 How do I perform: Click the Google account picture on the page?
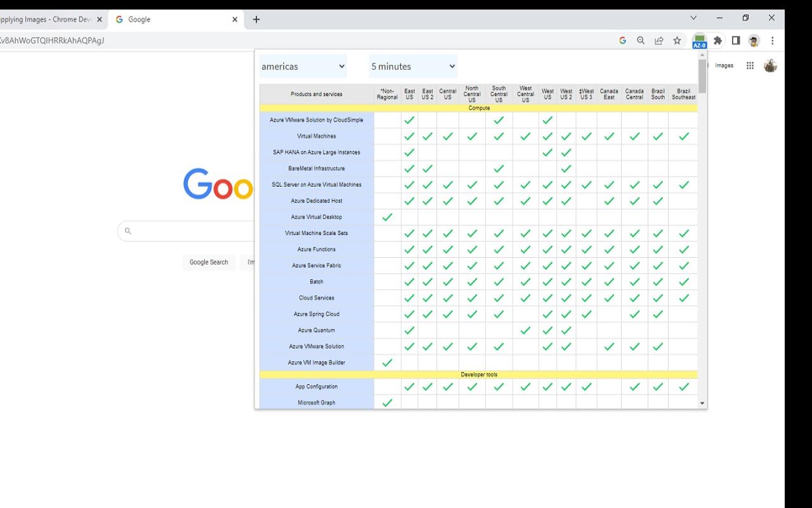pyautogui.click(x=770, y=65)
